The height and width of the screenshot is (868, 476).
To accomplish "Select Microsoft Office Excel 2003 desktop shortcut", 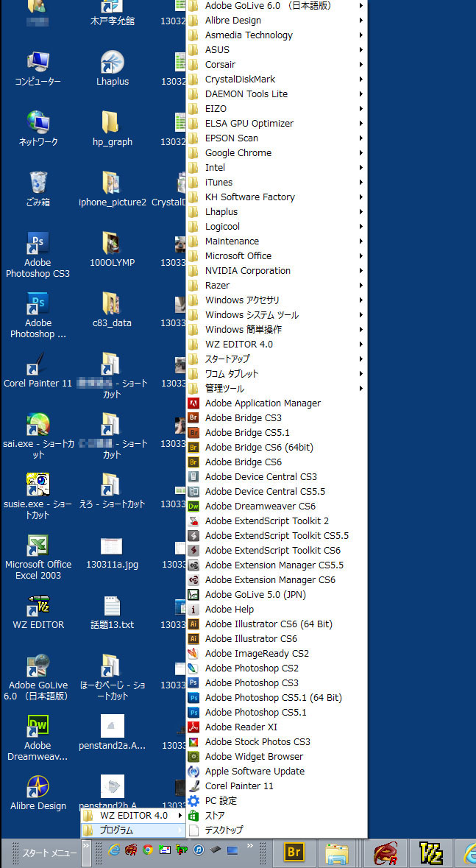I will point(38,557).
